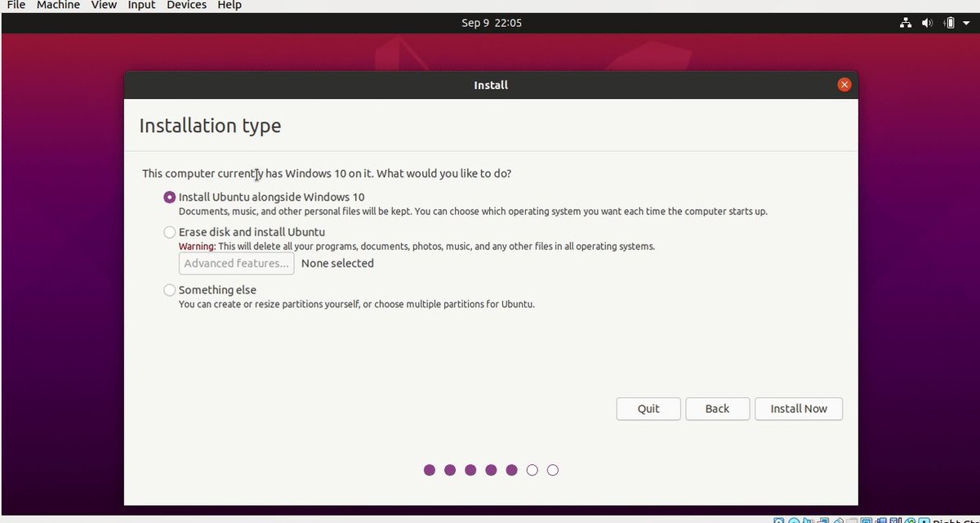Click the Advanced features... button
This screenshot has width=980, height=523.
[x=237, y=263]
